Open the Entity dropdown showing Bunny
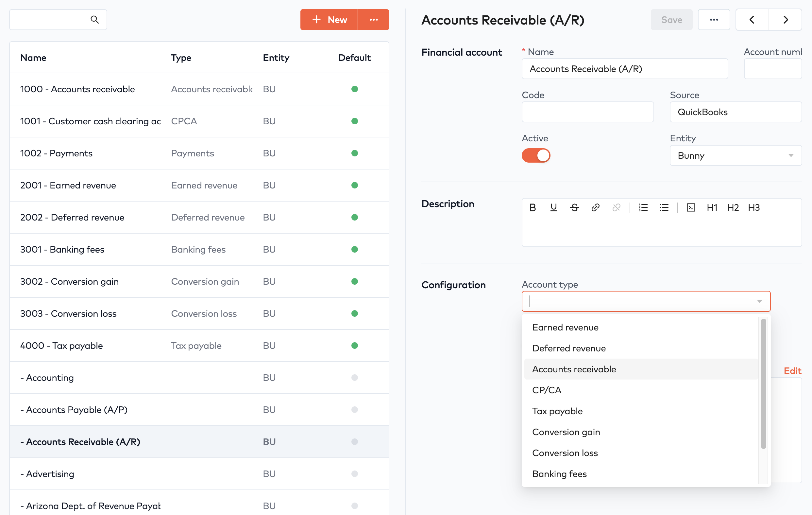The height and width of the screenshot is (515, 812). tap(736, 156)
